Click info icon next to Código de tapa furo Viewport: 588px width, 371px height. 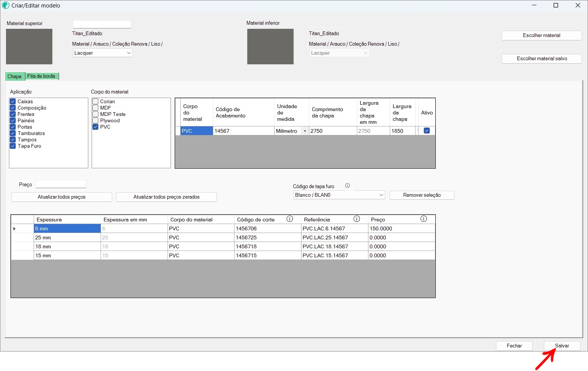click(347, 186)
